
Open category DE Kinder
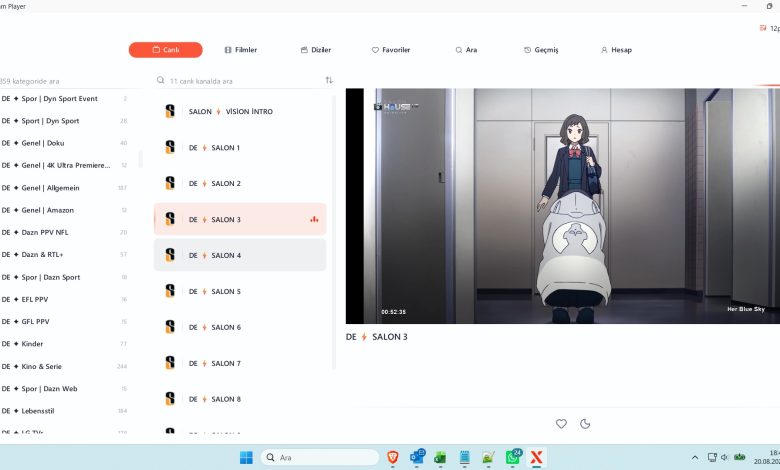65,344
